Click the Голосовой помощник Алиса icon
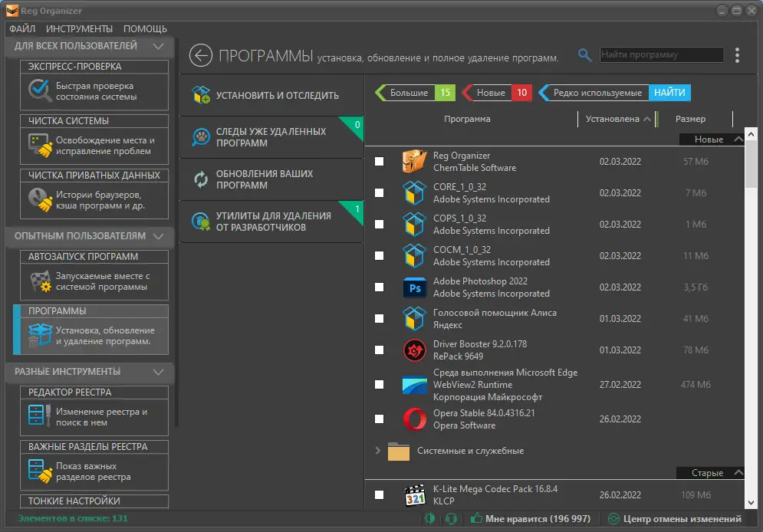The width and height of the screenshot is (763, 532). pos(415,319)
